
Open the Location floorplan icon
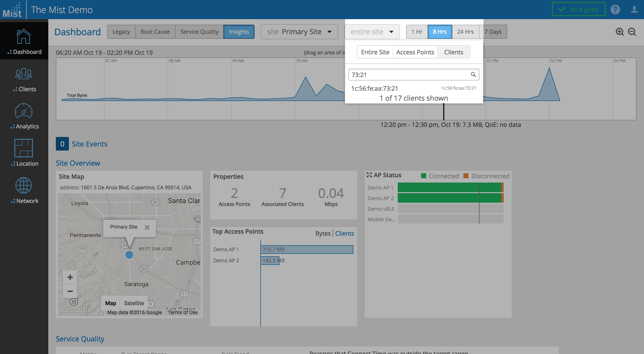pyautogui.click(x=24, y=148)
